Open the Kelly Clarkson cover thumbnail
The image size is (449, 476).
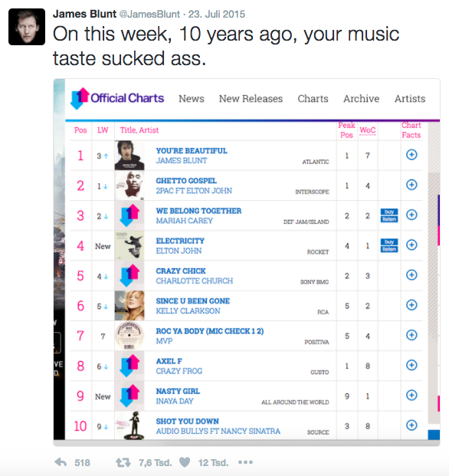coord(129,306)
